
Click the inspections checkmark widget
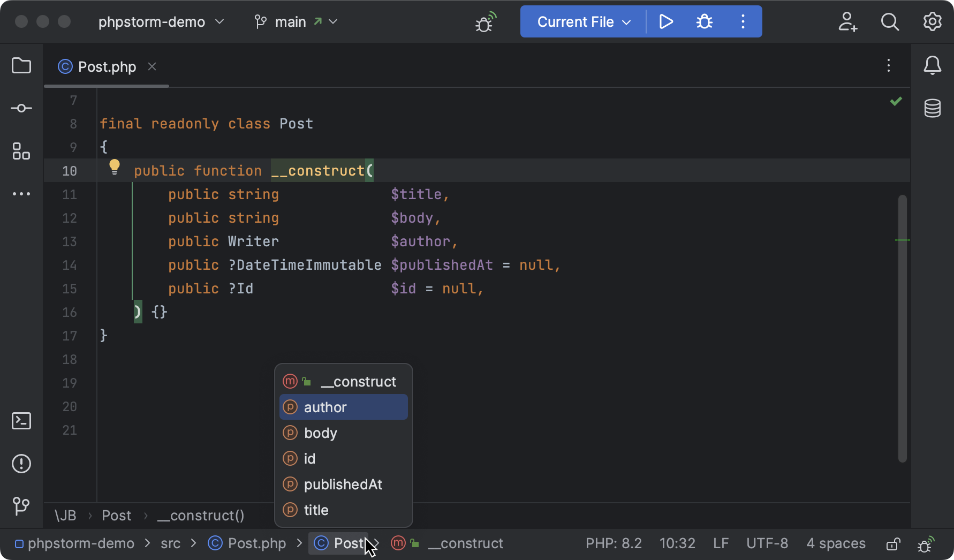(x=896, y=101)
